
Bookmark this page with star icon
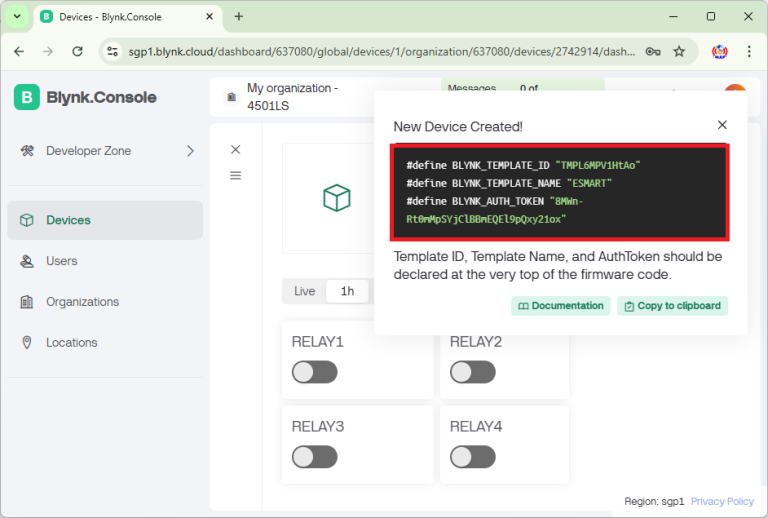click(x=679, y=52)
